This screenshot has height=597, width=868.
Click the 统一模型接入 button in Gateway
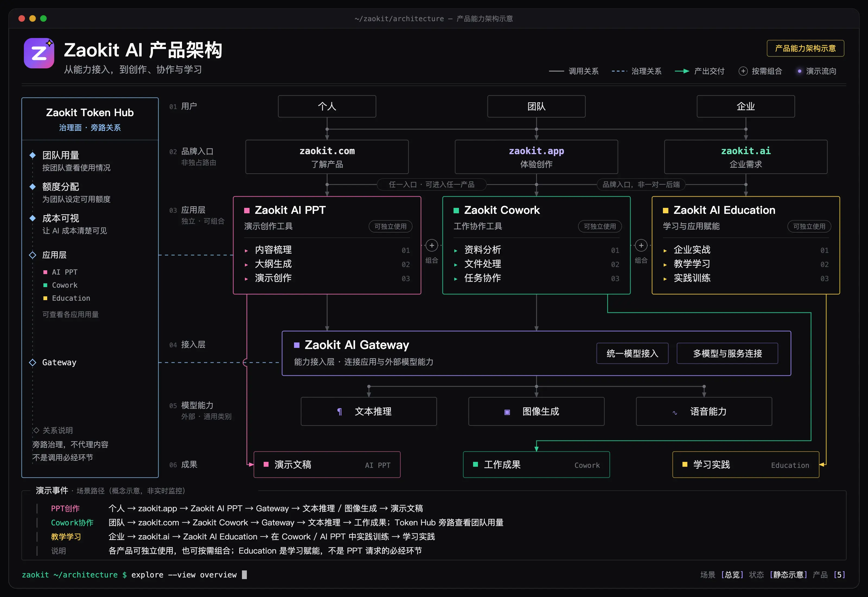pyautogui.click(x=632, y=354)
